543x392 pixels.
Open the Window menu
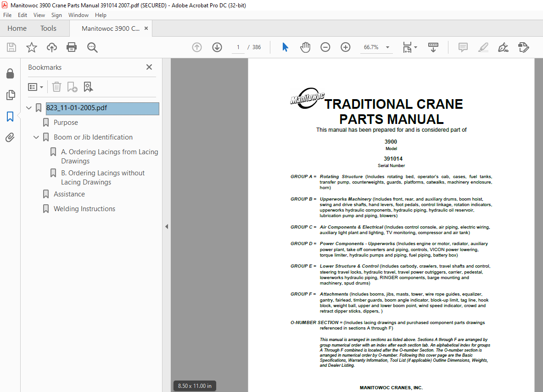point(78,15)
